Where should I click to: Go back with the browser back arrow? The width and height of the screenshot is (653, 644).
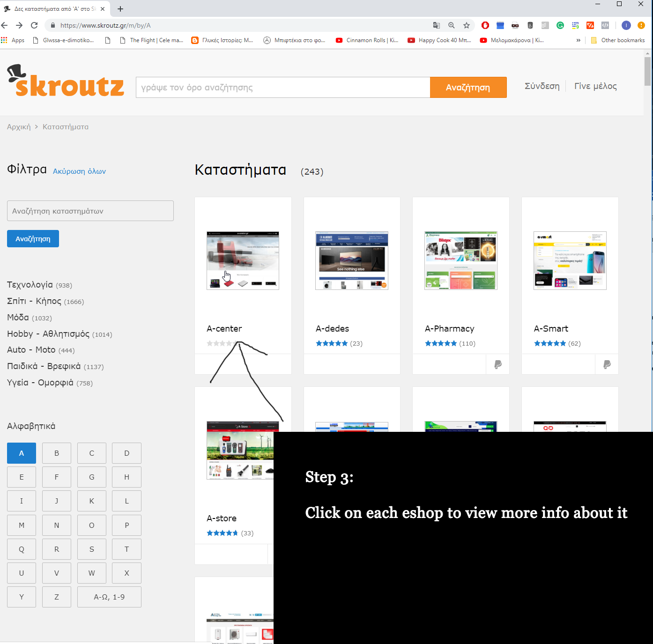click(x=5, y=25)
